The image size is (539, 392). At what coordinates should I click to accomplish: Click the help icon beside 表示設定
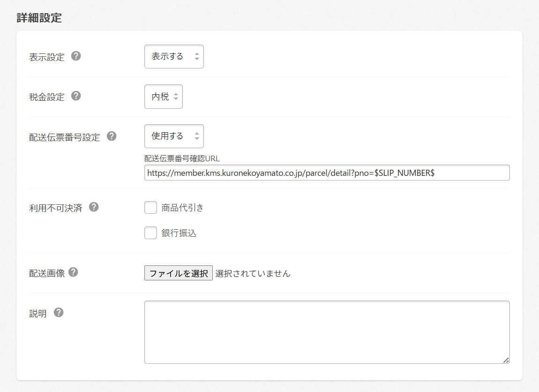(x=76, y=56)
